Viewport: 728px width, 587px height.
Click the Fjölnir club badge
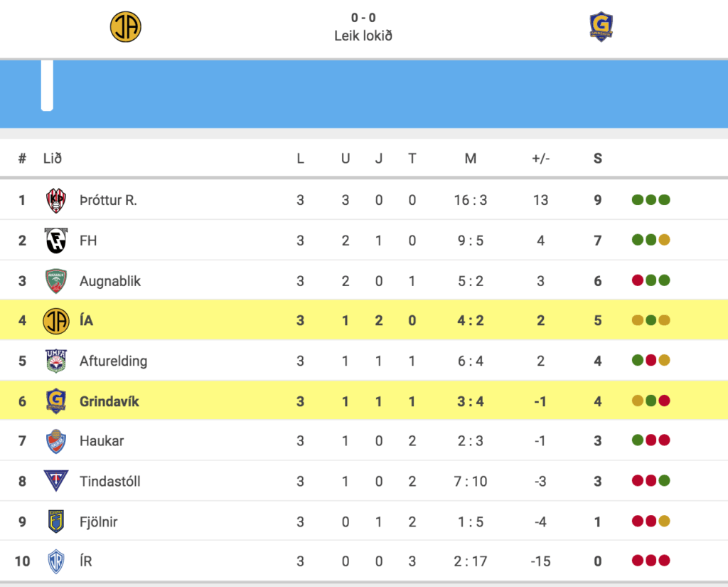click(56, 521)
